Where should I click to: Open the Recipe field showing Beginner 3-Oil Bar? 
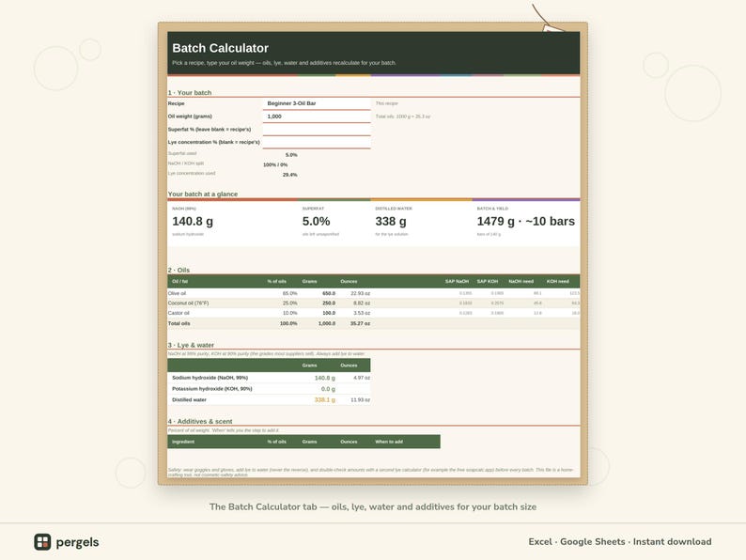click(317, 103)
